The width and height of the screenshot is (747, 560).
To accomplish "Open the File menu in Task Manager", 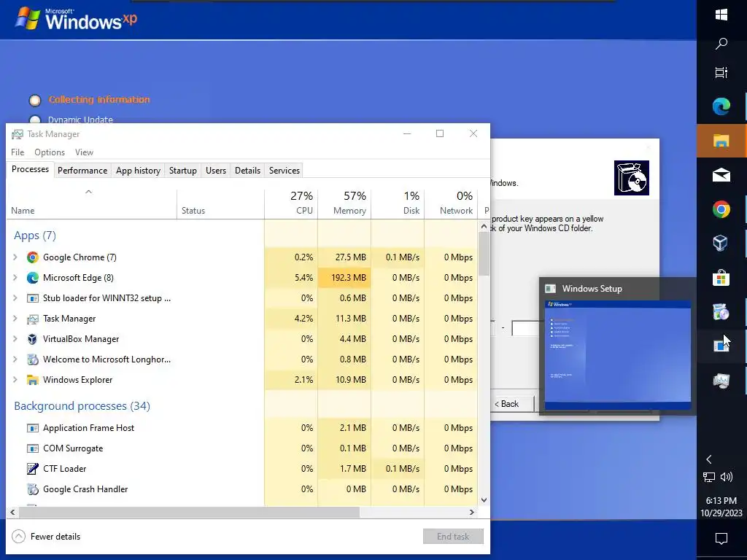I will [x=18, y=152].
